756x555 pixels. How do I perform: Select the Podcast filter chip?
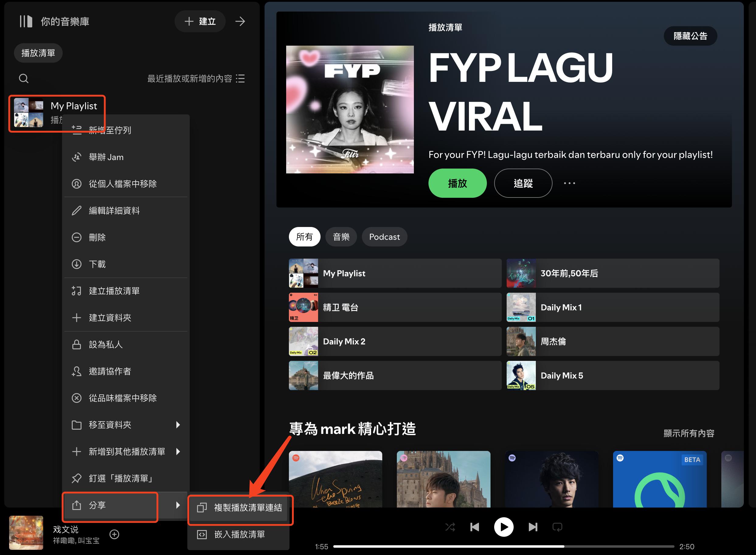(384, 237)
